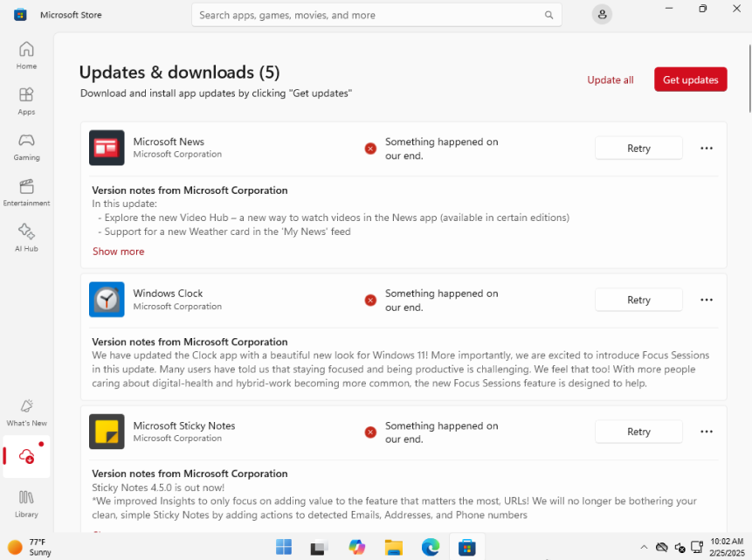Image resolution: width=752 pixels, height=560 pixels.
Task: Retry the Microsoft News update
Action: pos(638,149)
